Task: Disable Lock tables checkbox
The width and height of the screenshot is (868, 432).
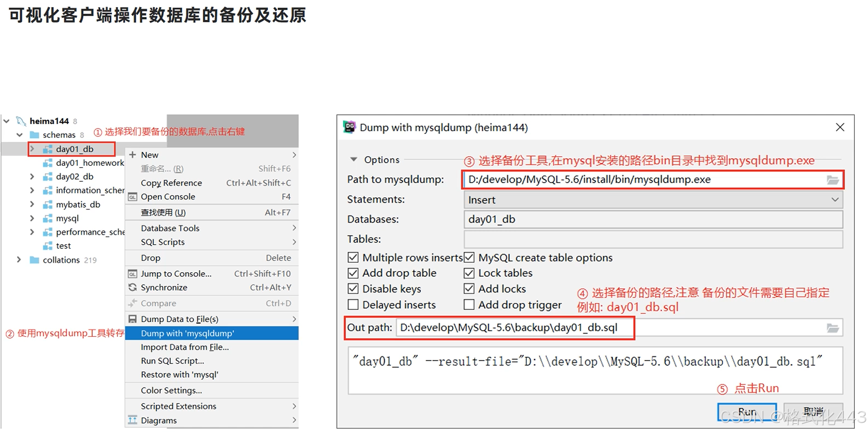Action: tap(469, 273)
